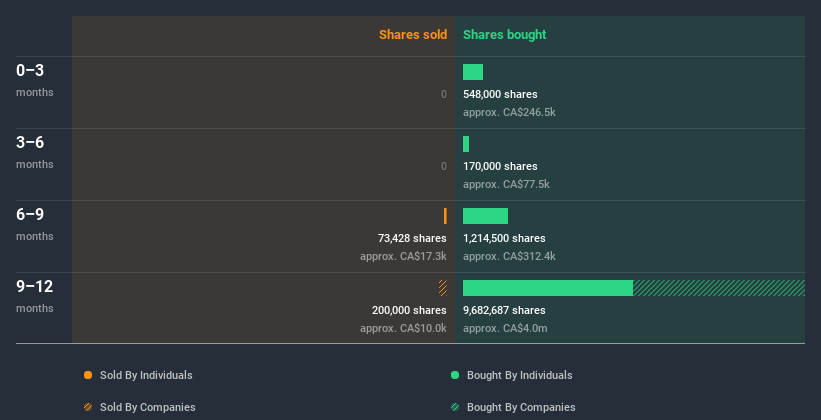Select the Sold By Individuals legend label
The image size is (821, 420).
coord(146,375)
